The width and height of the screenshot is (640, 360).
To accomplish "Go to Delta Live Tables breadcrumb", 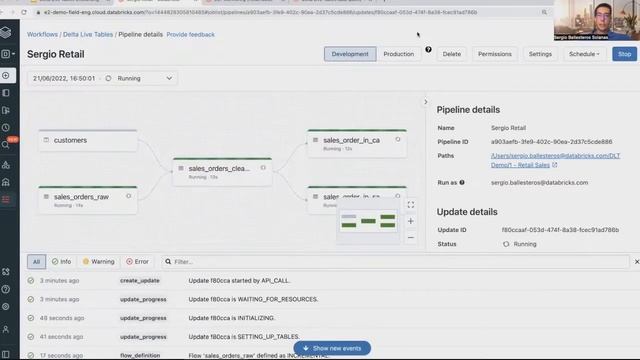I will coord(88,34).
